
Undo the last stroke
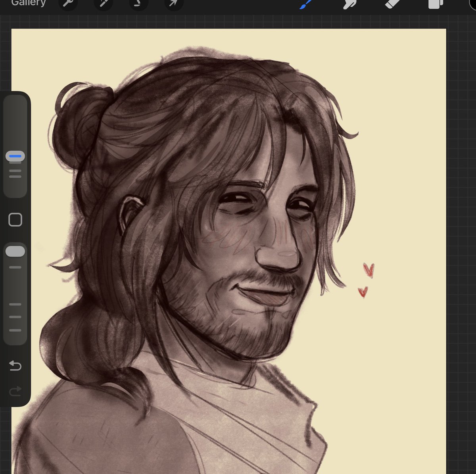click(x=15, y=365)
